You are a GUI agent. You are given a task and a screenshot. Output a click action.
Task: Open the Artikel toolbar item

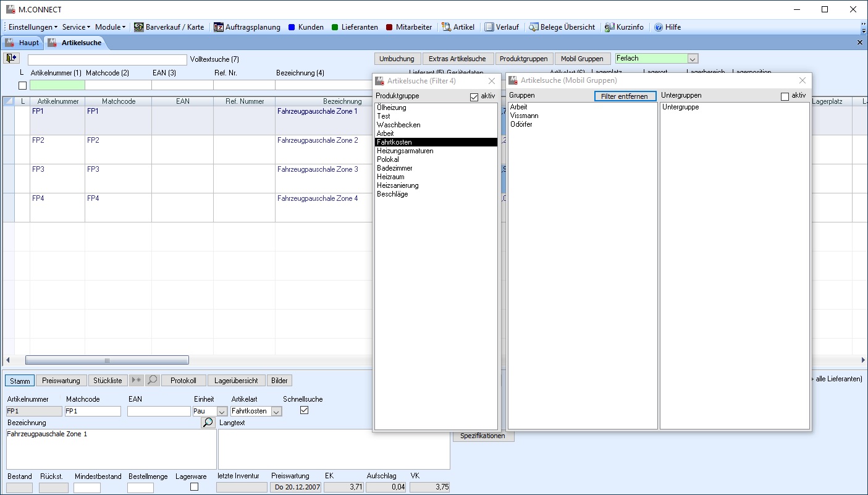[x=458, y=27]
